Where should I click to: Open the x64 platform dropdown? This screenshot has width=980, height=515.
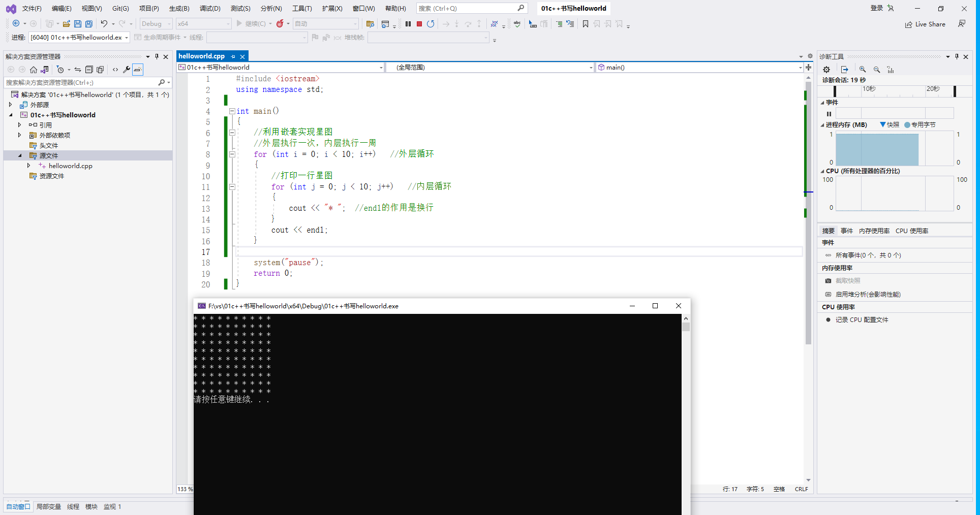(204, 24)
